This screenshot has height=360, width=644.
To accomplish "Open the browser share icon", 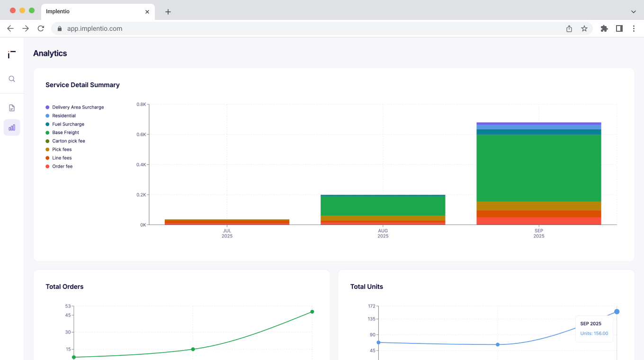I will 569,28.
